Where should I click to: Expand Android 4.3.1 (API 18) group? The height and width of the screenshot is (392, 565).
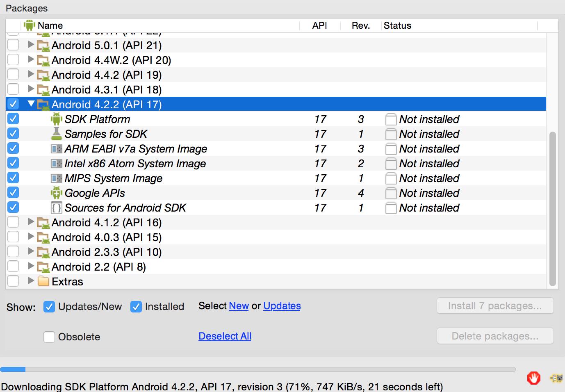[x=31, y=89]
